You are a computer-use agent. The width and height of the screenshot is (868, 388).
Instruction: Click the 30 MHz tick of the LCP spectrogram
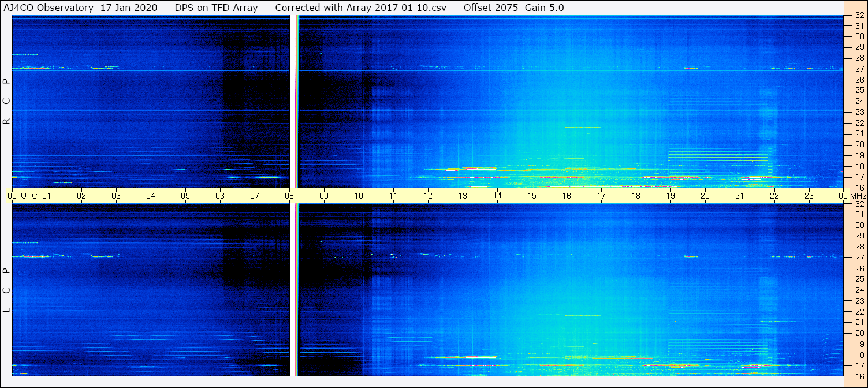[859, 225]
